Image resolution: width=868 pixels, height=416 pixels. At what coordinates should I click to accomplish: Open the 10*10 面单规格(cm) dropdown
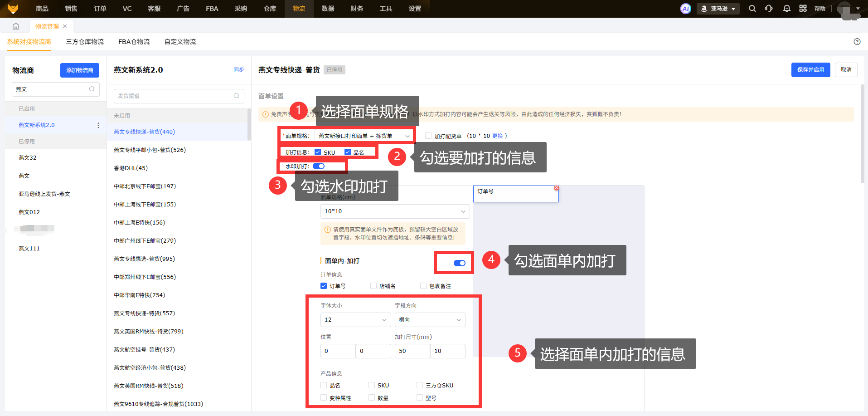395,211
